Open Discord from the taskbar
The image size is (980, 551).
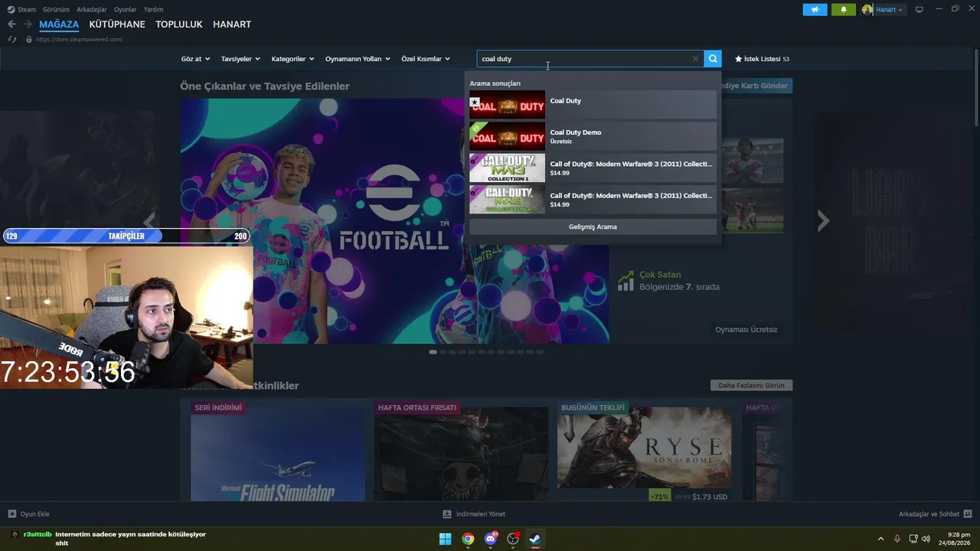491,539
